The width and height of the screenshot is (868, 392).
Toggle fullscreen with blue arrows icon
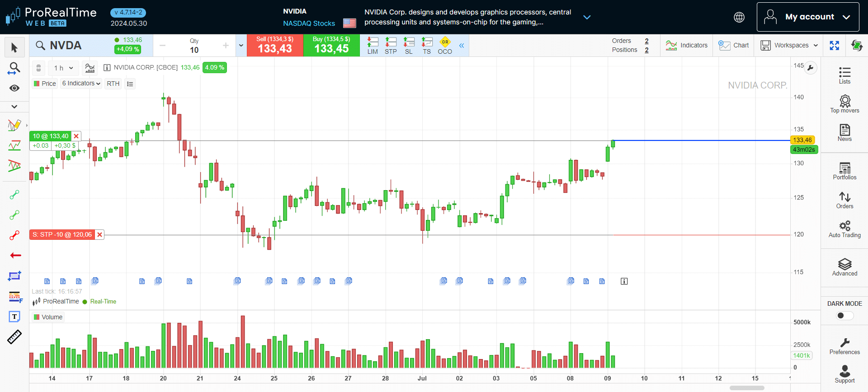[834, 45]
